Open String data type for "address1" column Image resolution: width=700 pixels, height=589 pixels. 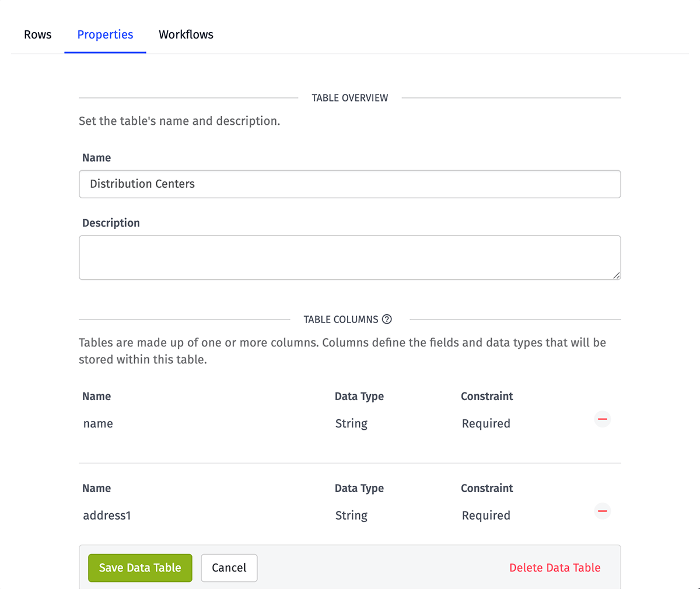[385, 516]
